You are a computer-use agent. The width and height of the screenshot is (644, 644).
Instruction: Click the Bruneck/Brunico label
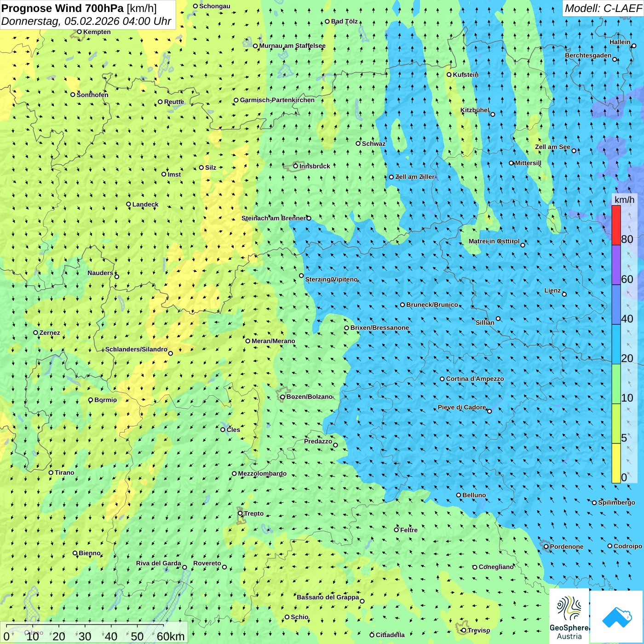[x=432, y=305]
